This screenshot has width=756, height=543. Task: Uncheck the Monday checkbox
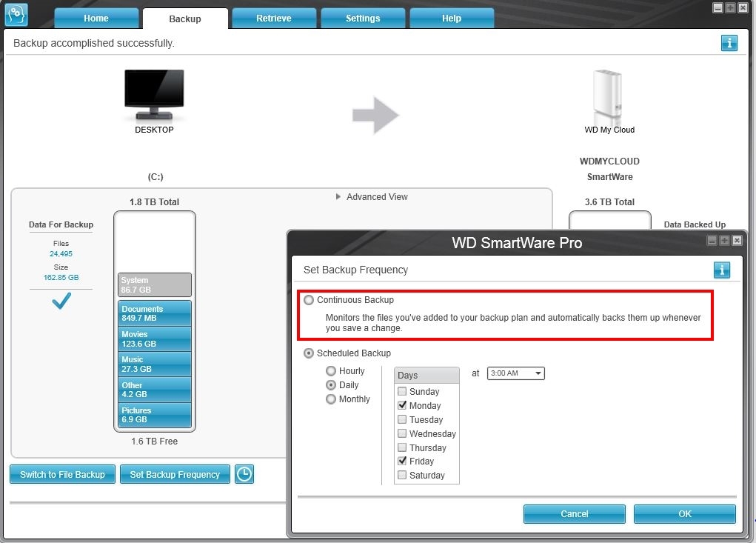402,405
